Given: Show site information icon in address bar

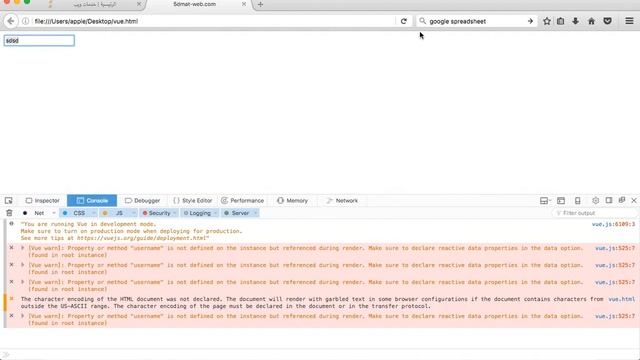Looking at the screenshot, I should (x=25, y=21).
